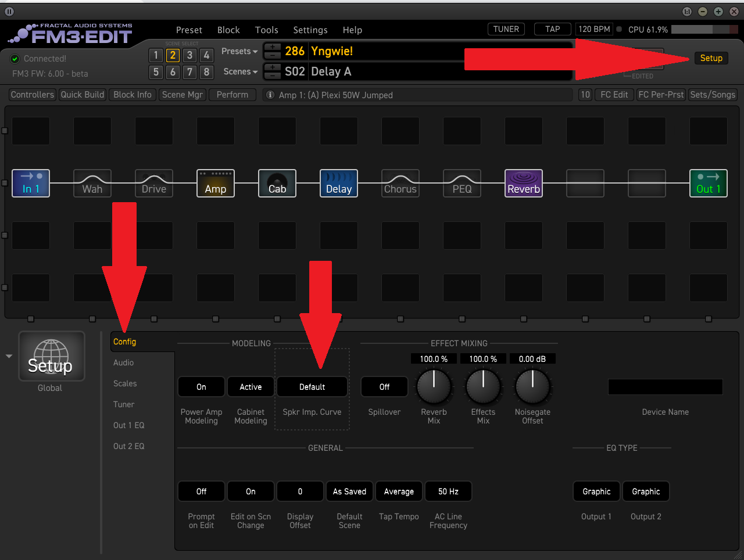Screen dimensions: 744x560
Task: Open the Setup button
Action: pos(711,58)
